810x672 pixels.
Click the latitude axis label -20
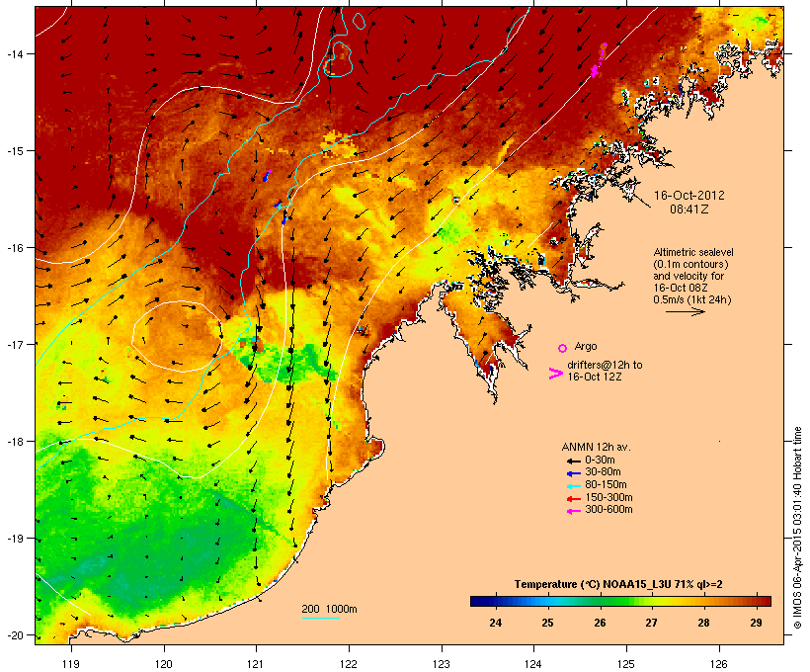pos(15,634)
